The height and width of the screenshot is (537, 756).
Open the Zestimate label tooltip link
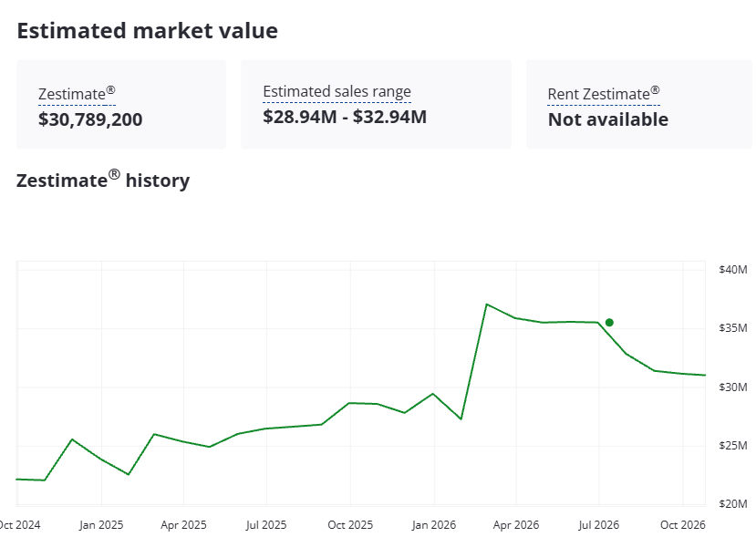coord(77,94)
